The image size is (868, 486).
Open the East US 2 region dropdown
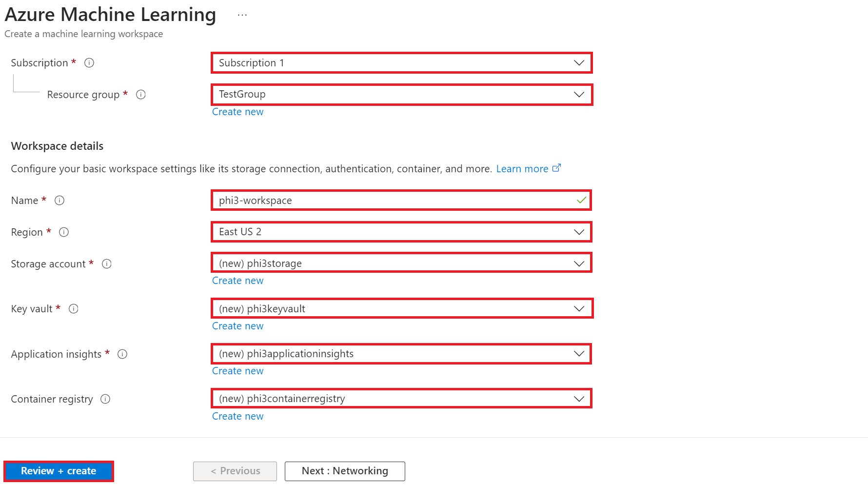click(402, 232)
